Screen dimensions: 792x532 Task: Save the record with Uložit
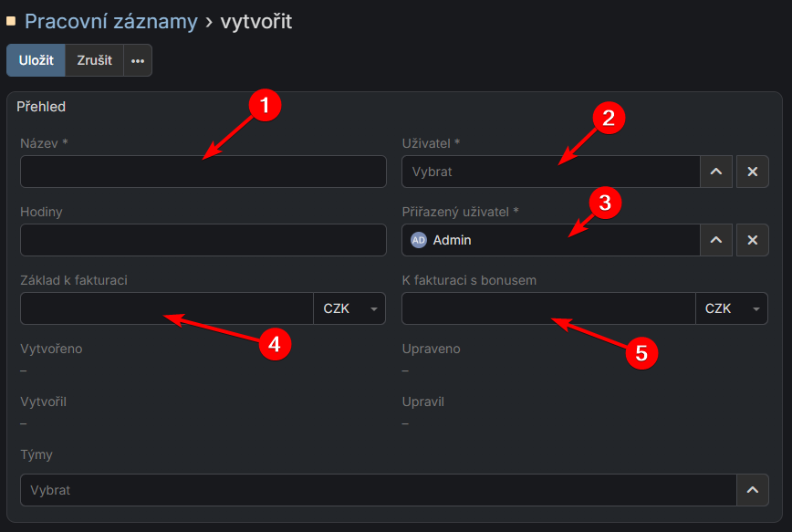[x=35, y=60]
